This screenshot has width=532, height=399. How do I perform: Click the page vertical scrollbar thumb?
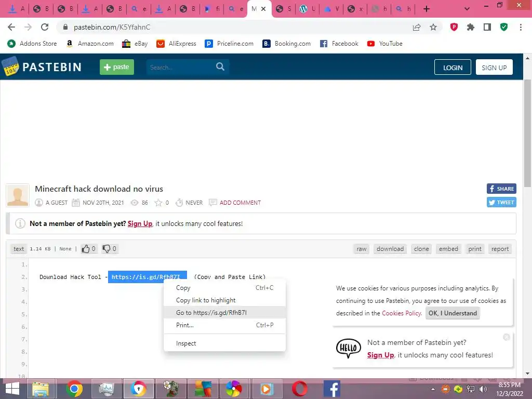click(527, 132)
